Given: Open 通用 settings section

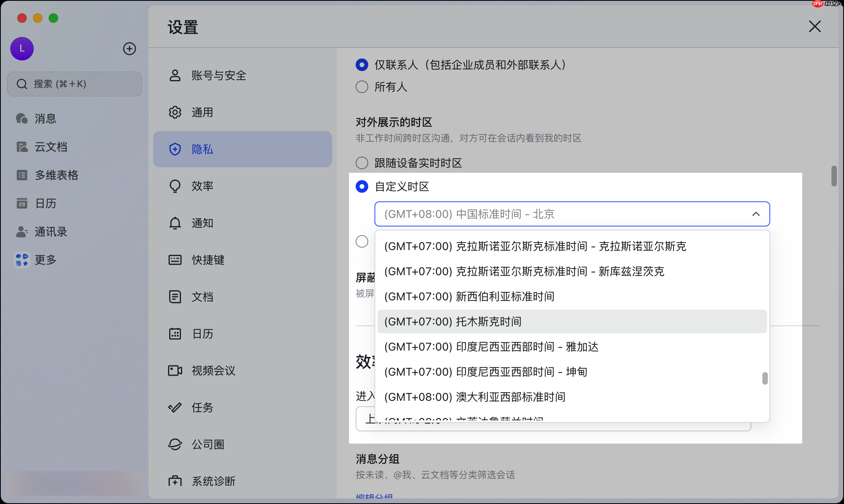Looking at the screenshot, I should [243, 112].
